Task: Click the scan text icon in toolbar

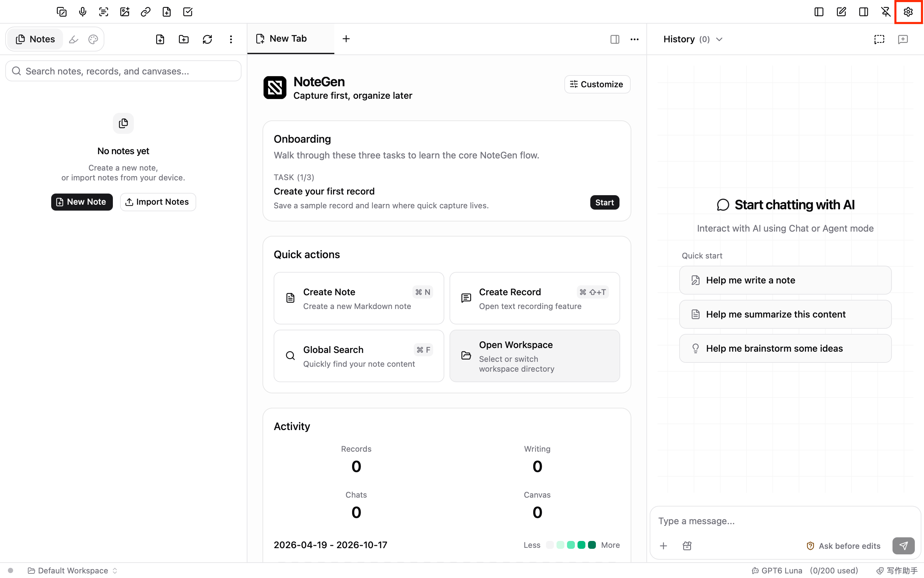Action: pos(104,12)
